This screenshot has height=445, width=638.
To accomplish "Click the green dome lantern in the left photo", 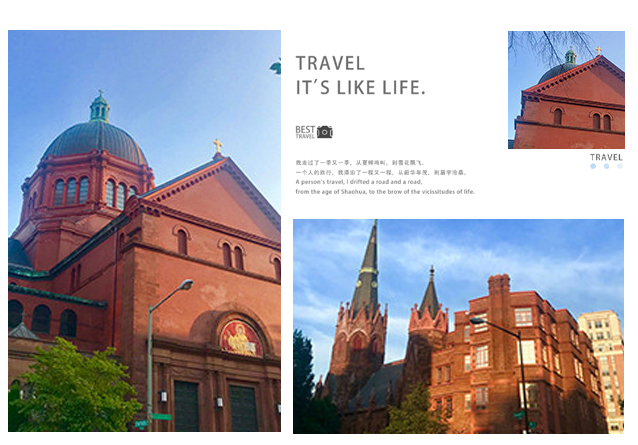I will click(100, 107).
